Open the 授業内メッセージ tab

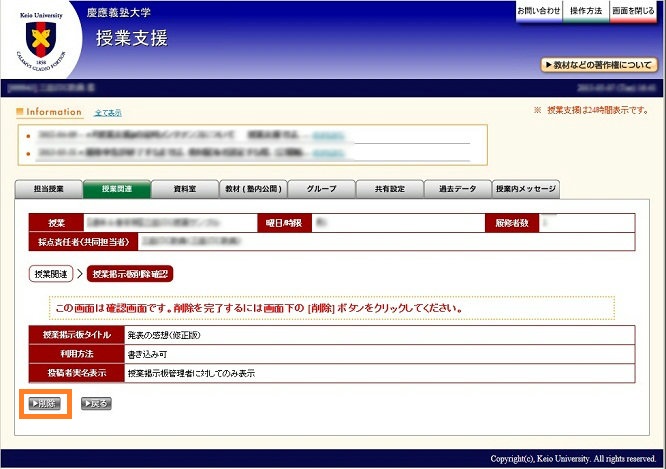tap(526, 189)
